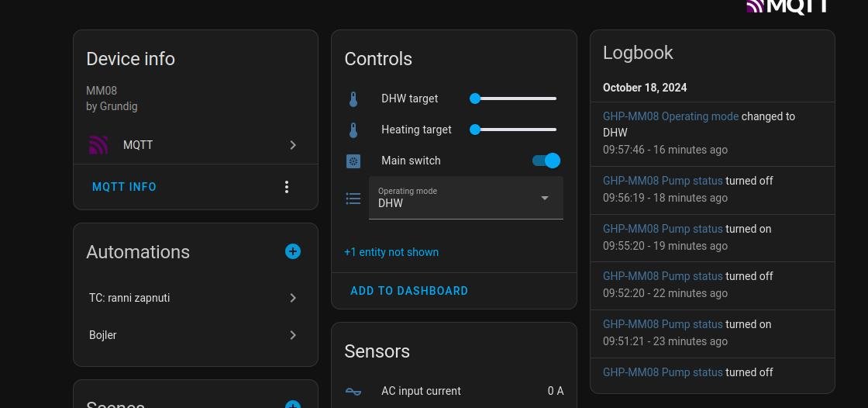This screenshot has width=868, height=408.
Task: Click ADD TO DASHBOARD in Controls
Action: [409, 290]
